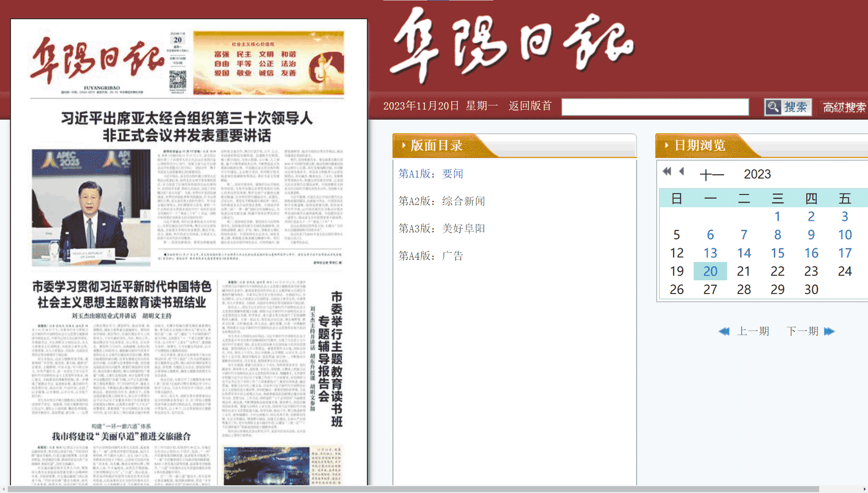
Task: Click the date text 2023年11月20日 星期一
Action: tap(440, 106)
